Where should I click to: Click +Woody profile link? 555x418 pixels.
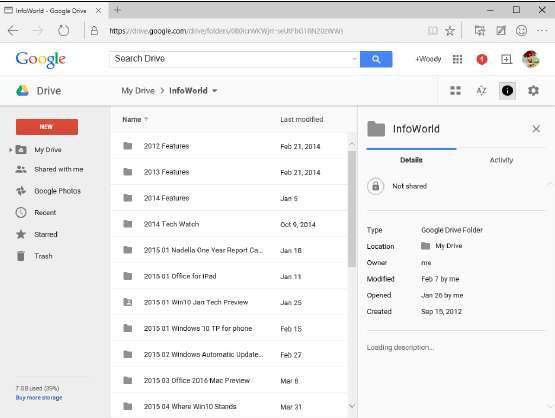coord(428,59)
